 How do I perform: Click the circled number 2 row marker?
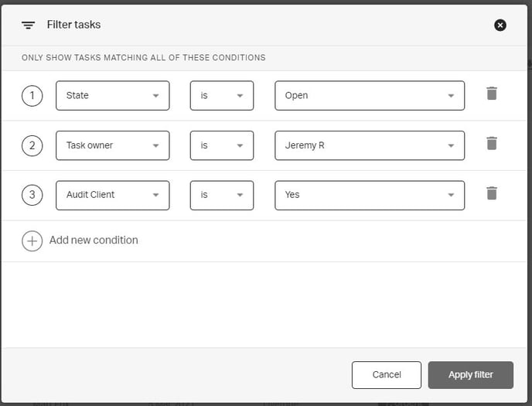[x=32, y=145]
